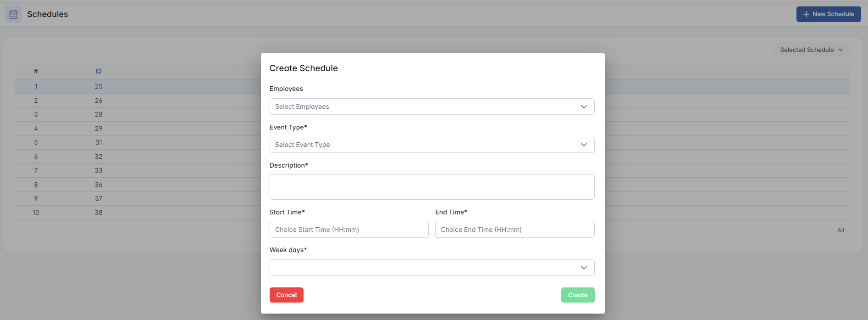Click the New Schedule button
The height and width of the screenshot is (320, 868).
click(x=828, y=14)
